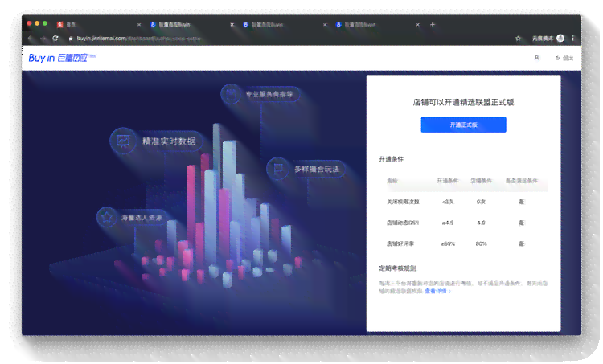Click the 定期考核规则 section heading
The height and width of the screenshot is (364, 603).
point(397,268)
